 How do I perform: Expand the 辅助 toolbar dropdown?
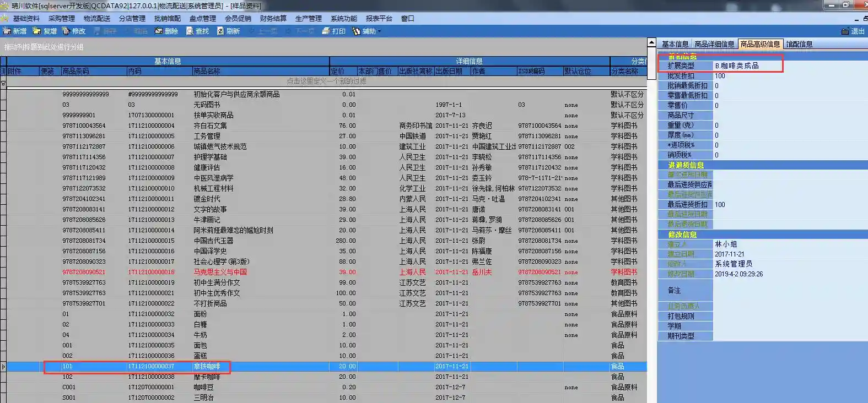(x=379, y=31)
